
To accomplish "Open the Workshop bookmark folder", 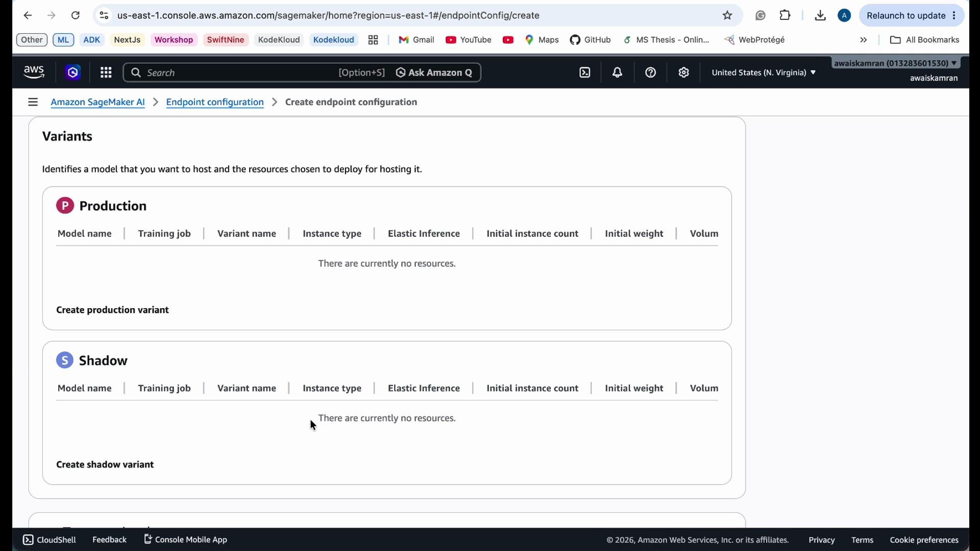I will click(x=174, y=40).
